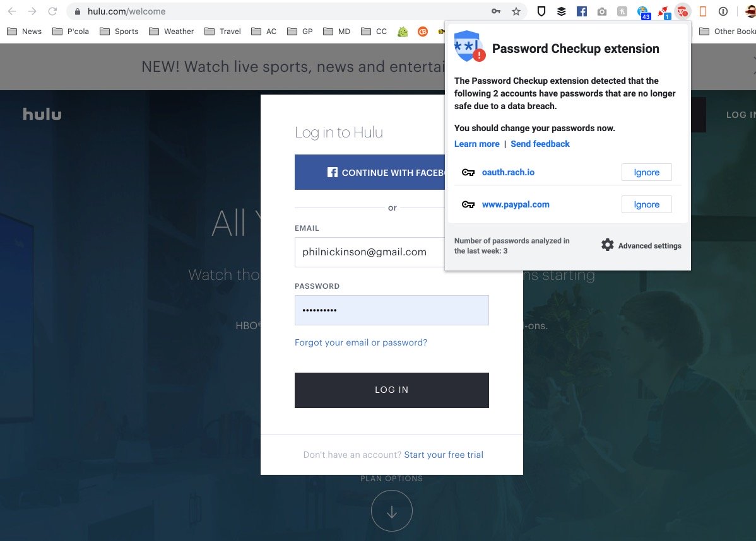Click the Email input field

click(x=370, y=252)
